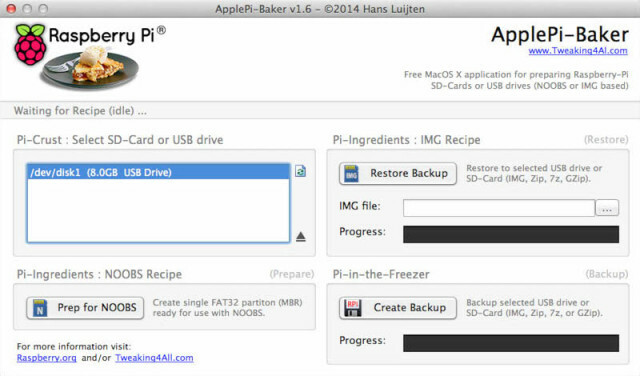Click the Raspberry Pi logo icon
The width and height of the screenshot is (640, 376).
(30, 44)
